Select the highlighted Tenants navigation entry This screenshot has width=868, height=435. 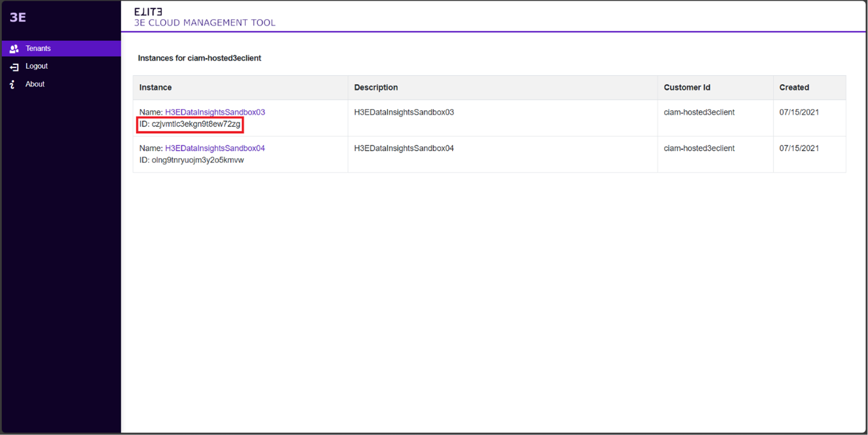click(x=38, y=49)
